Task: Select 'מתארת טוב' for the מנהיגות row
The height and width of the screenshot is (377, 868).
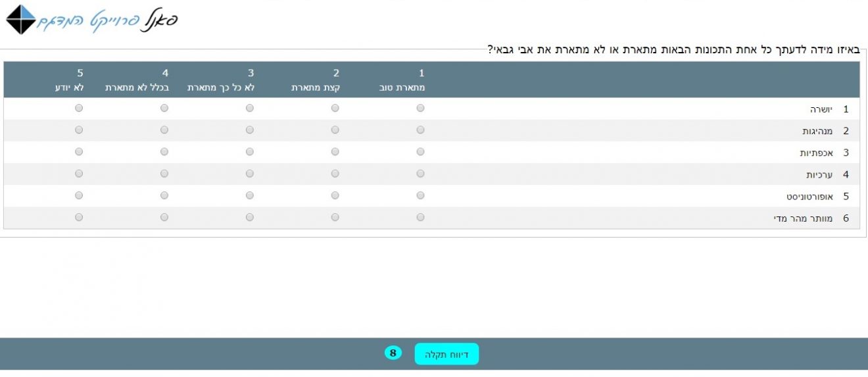Action: coord(421,130)
